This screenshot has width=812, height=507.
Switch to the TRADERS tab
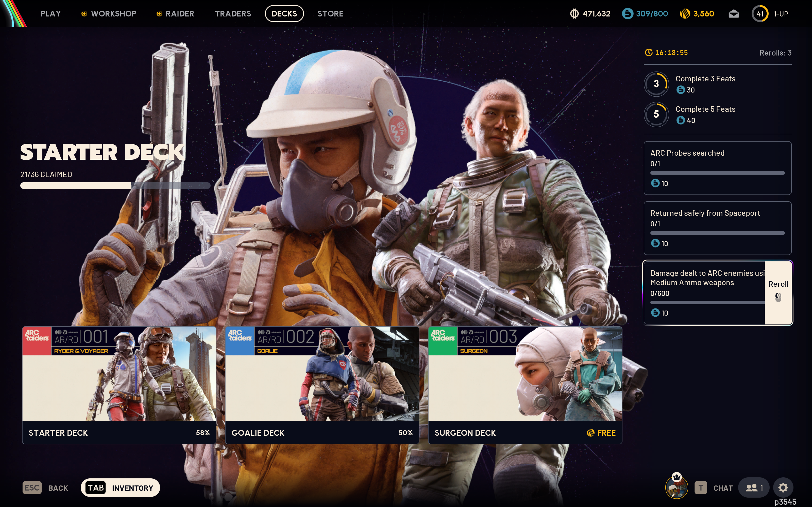click(x=233, y=13)
